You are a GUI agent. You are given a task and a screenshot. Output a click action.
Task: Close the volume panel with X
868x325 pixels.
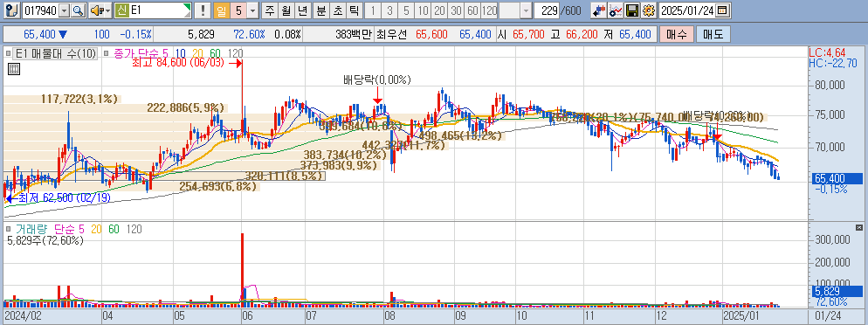point(859,227)
